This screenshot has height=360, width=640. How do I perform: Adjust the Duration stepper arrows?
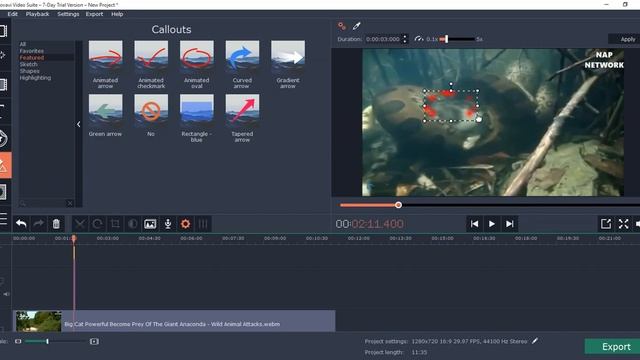coord(405,39)
